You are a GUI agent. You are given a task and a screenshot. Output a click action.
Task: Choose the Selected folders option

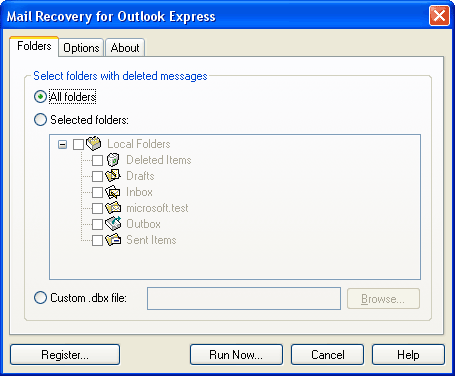coord(40,120)
